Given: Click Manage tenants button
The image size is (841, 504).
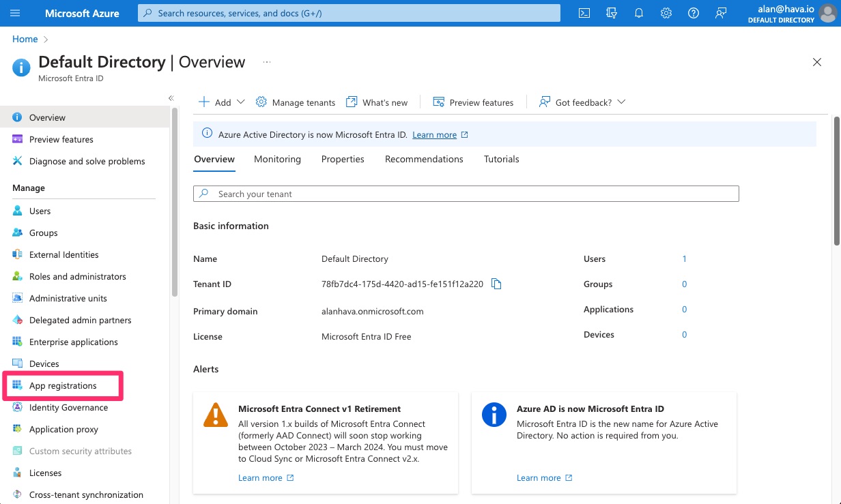Looking at the screenshot, I should (x=296, y=102).
